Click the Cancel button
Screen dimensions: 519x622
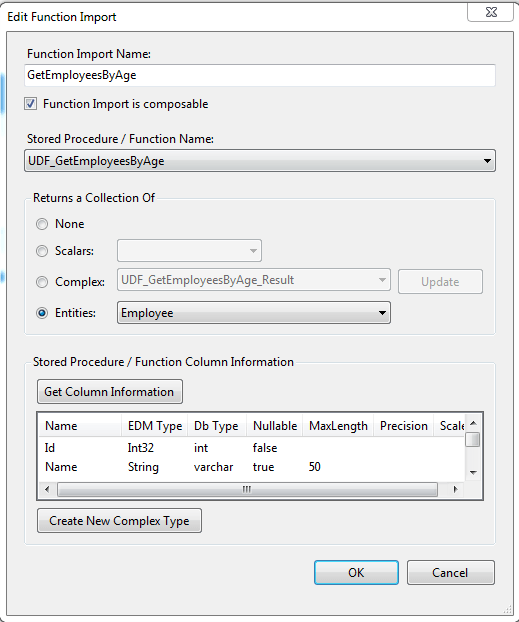coord(450,572)
